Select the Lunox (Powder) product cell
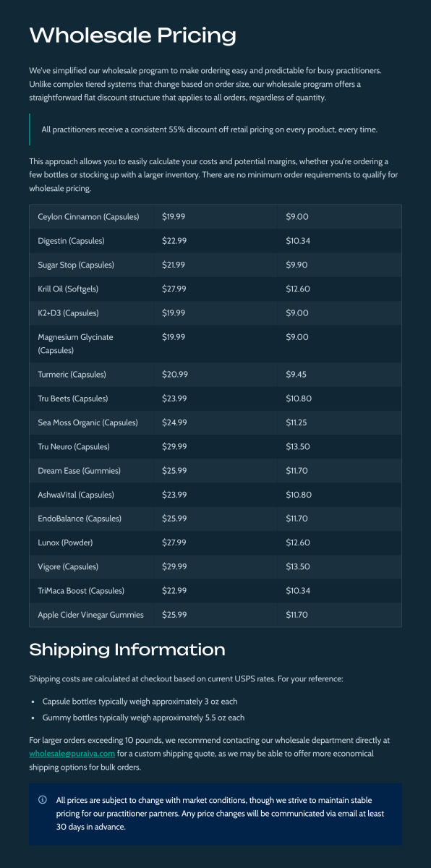431x868 pixels. point(92,542)
